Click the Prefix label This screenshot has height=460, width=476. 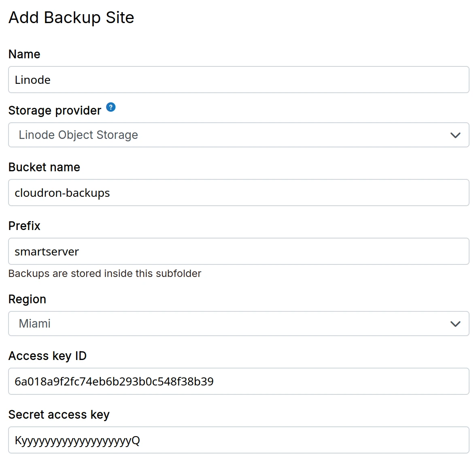24,226
